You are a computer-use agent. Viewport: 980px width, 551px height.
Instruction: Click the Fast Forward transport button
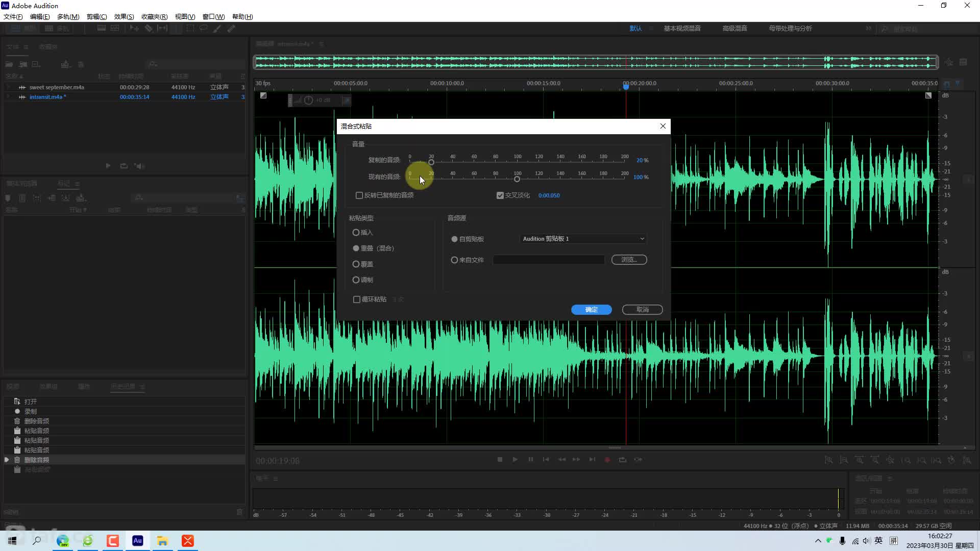tap(576, 460)
